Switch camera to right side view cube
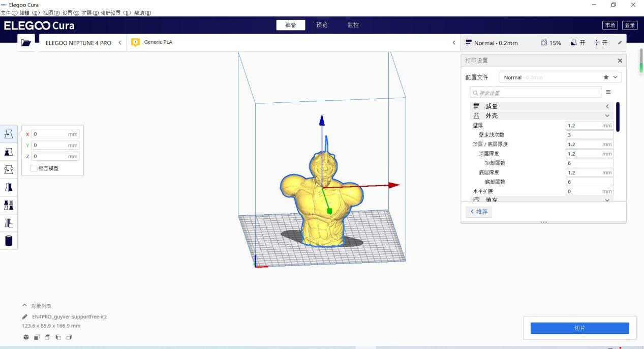Screen dimensions: 644x349 click(x=69, y=337)
